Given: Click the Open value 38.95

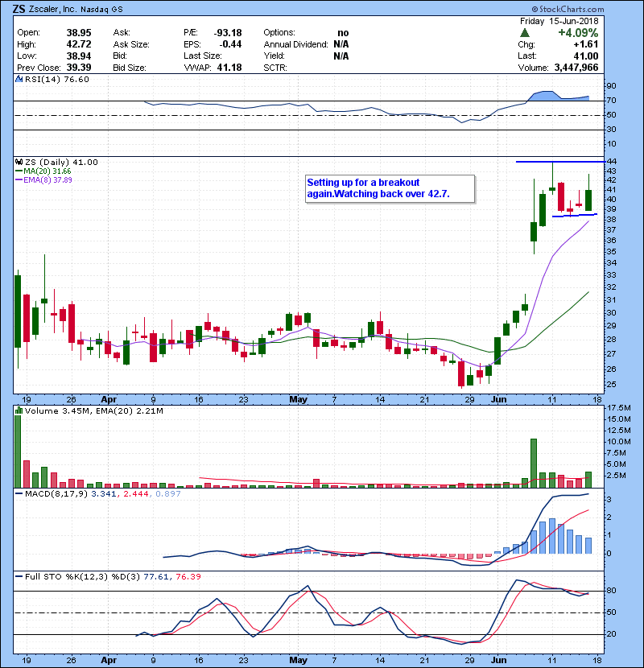Looking at the screenshot, I should click(x=79, y=33).
